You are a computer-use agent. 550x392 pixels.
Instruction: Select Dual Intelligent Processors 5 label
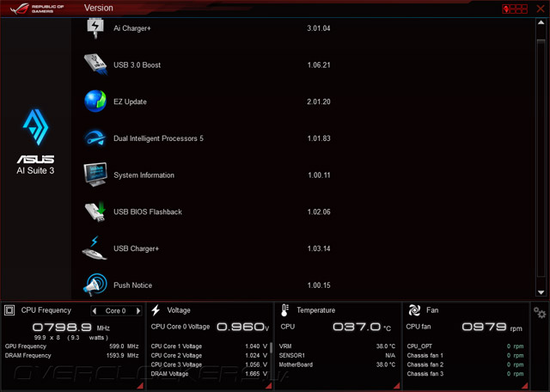tap(158, 138)
